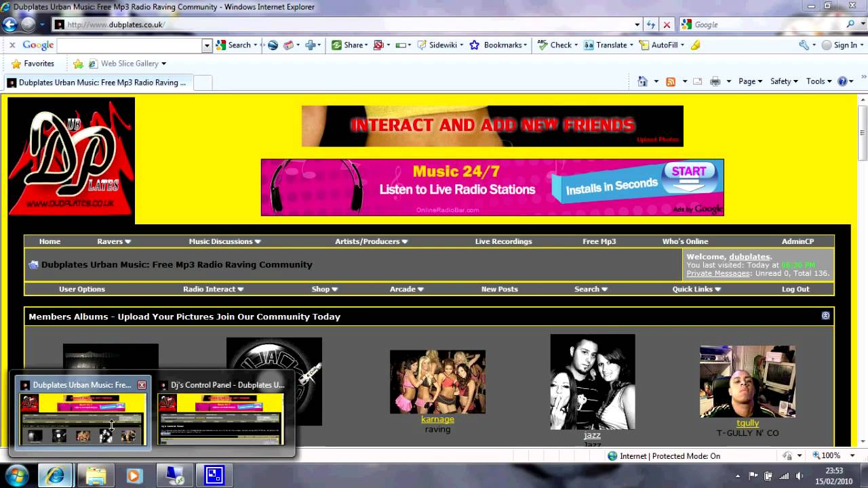Expand the Ravers navigation menu
This screenshot has width=868, height=488.
pos(114,241)
